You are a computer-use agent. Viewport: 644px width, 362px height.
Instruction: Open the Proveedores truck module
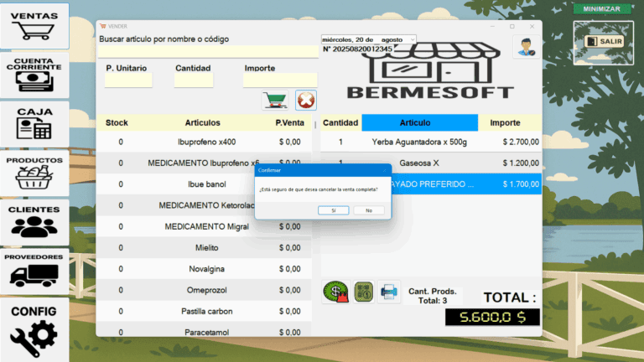[x=34, y=270]
